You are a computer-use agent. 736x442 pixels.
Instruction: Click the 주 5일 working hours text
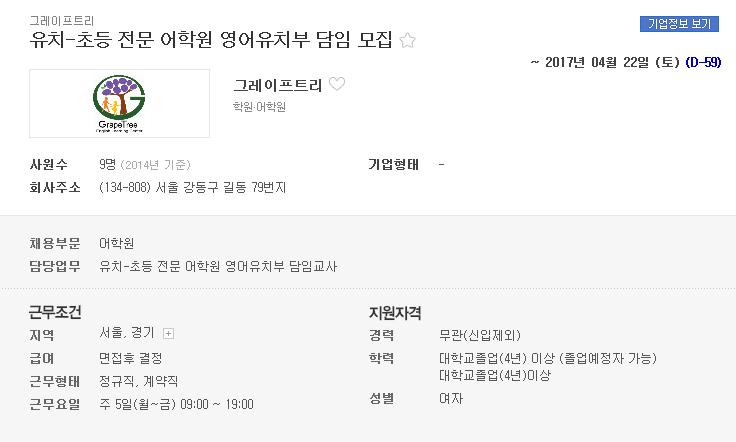pos(176,404)
